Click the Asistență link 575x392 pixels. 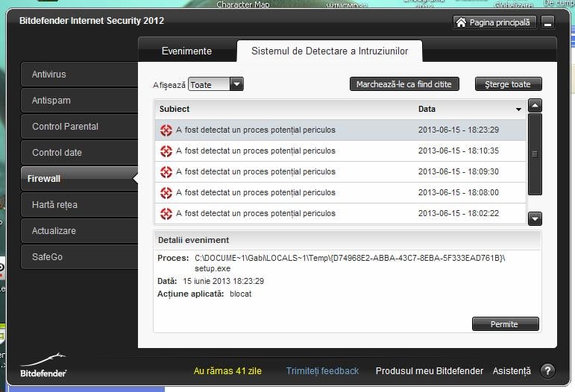512,370
